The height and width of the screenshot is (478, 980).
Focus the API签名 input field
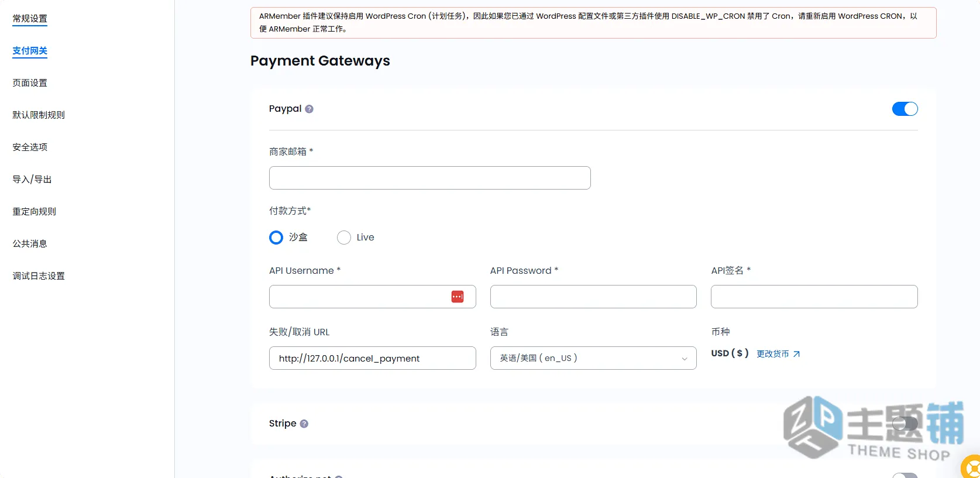(814, 297)
